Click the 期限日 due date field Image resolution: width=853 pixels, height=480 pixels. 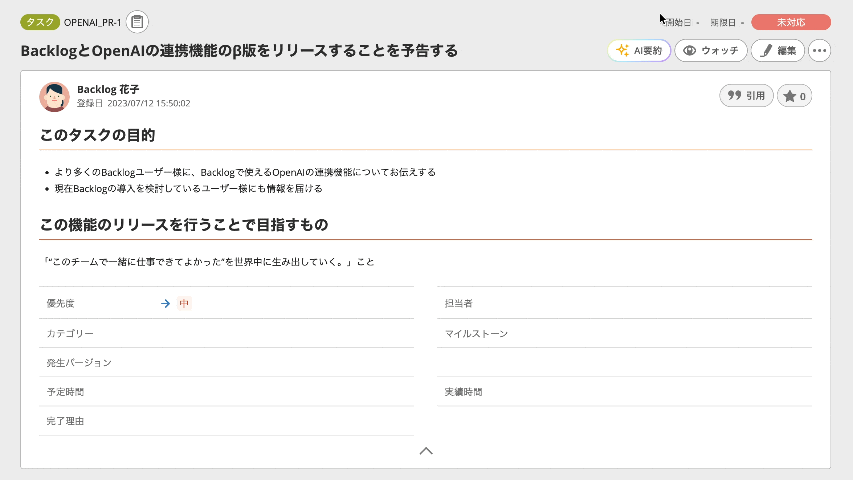point(726,22)
